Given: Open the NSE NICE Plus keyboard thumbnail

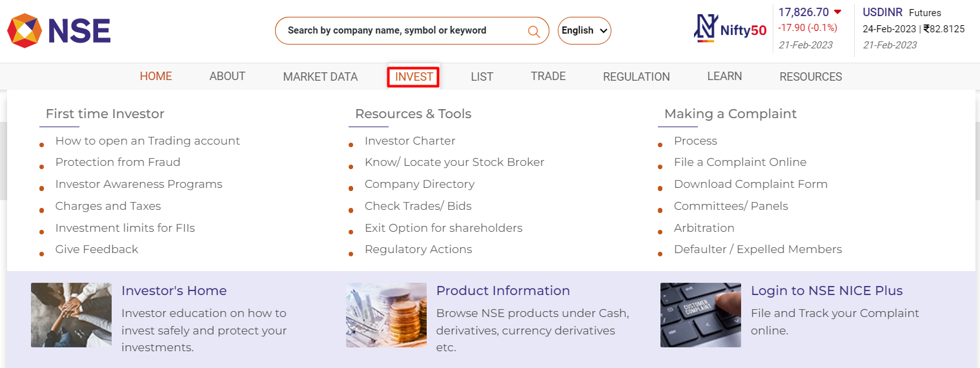Looking at the screenshot, I should [700, 315].
